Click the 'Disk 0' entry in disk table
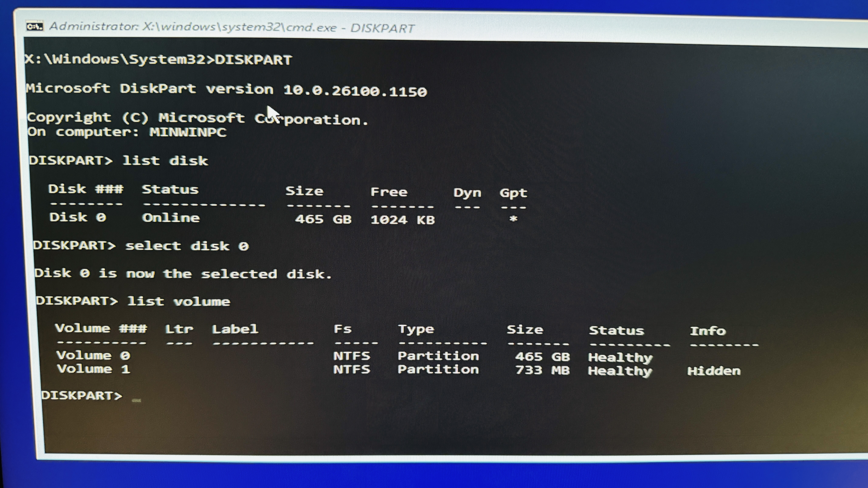 click(77, 217)
